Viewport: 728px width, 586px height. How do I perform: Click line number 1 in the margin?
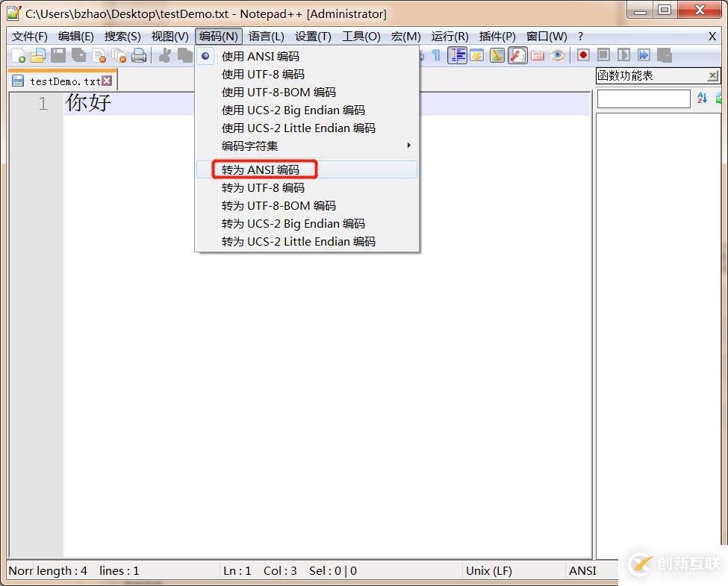43,104
